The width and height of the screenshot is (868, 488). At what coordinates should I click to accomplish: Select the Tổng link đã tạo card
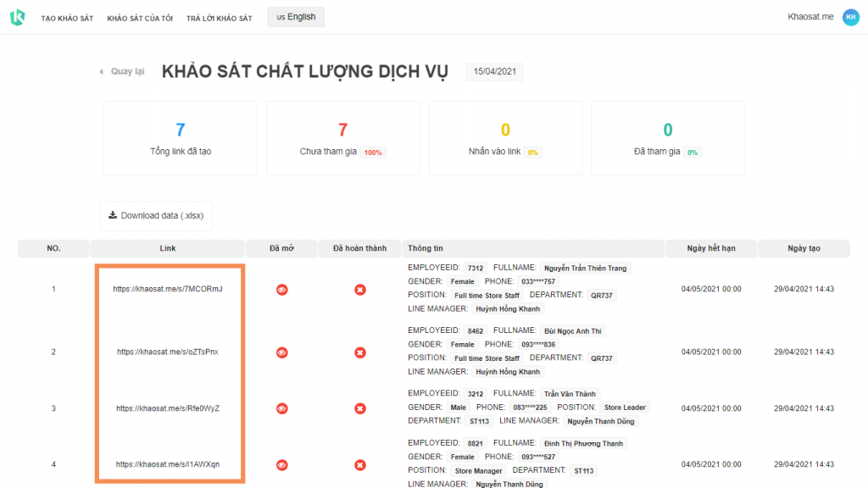click(x=181, y=138)
